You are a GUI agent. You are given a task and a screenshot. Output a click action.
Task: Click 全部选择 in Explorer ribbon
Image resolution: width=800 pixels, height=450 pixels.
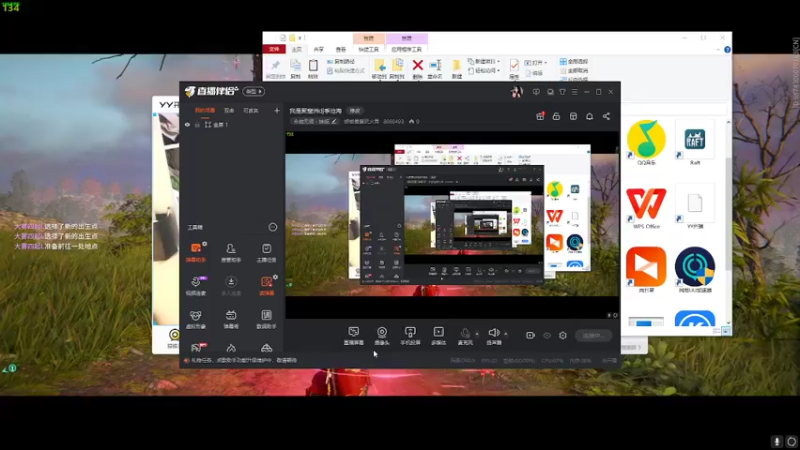click(574, 61)
